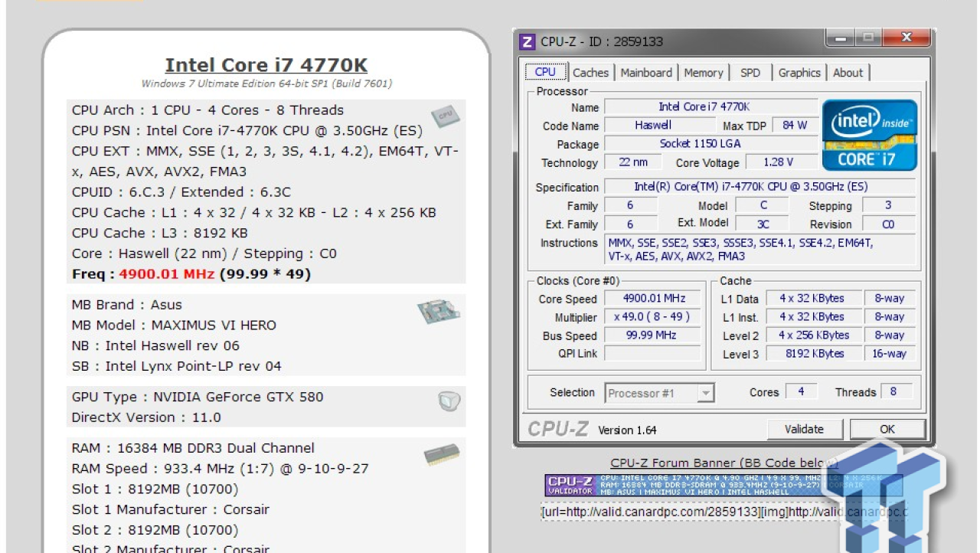Click the Slot 1 : 8192MB (10700) line
Viewport: 980px width, 553px height.
155,489
